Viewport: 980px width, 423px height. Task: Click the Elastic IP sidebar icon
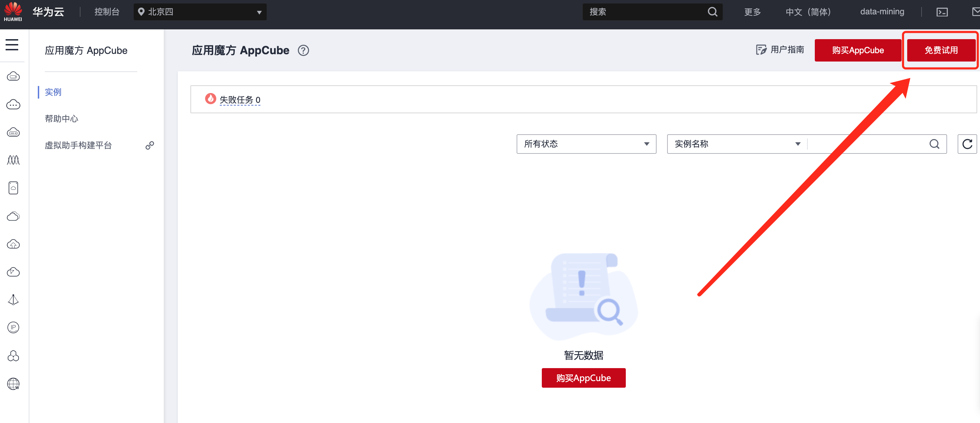point(13,328)
